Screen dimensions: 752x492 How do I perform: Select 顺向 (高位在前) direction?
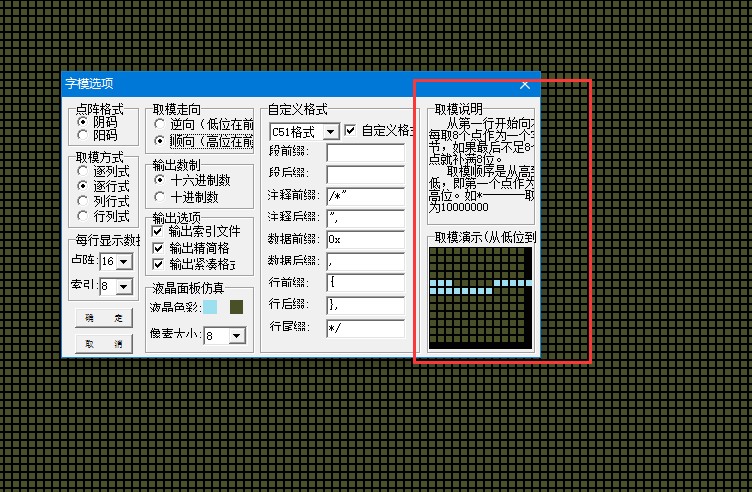204,141
